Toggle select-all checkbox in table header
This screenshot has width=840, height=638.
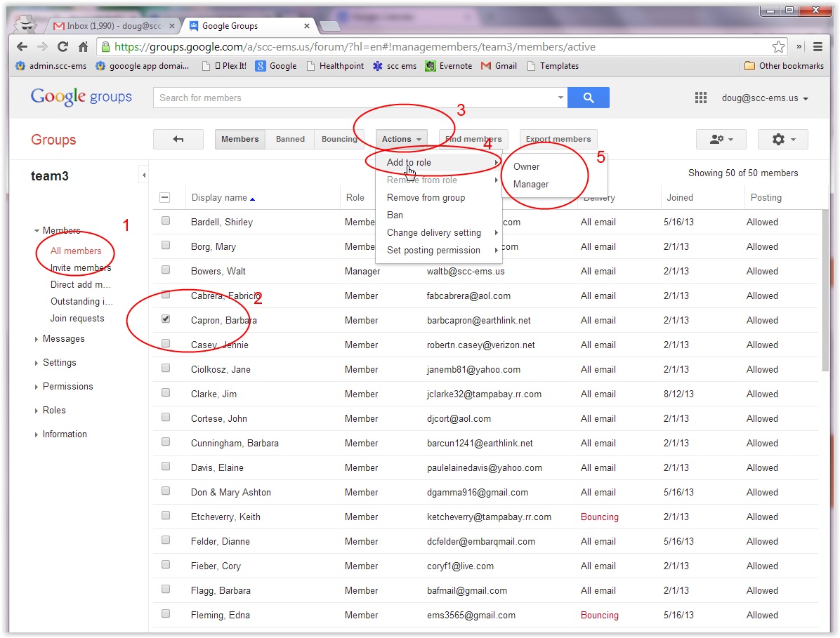165,197
